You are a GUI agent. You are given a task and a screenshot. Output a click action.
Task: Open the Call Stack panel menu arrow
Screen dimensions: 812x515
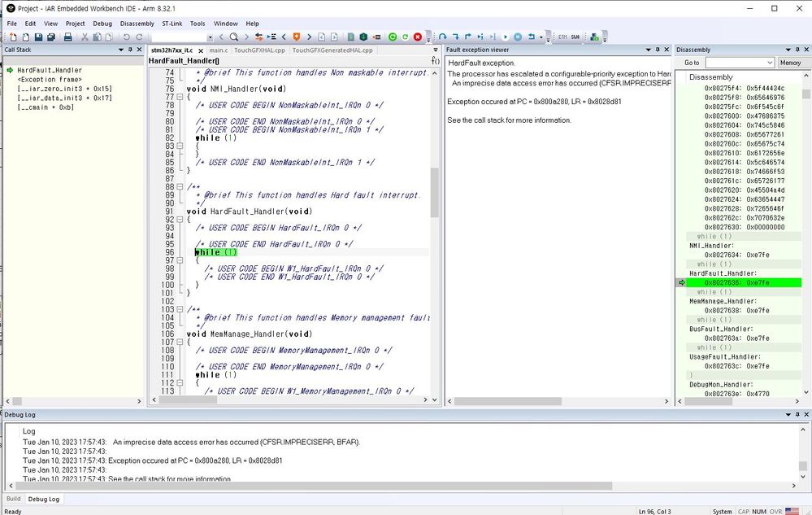click(x=121, y=50)
